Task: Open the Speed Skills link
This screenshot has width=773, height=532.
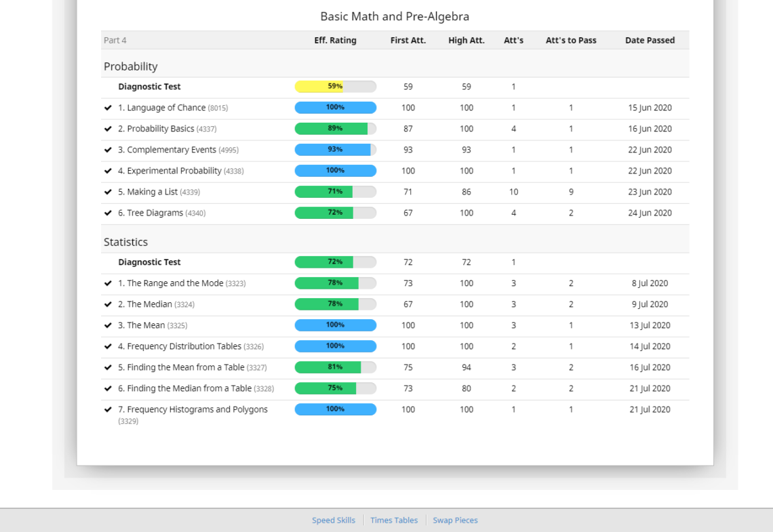Action: click(x=333, y=520)
